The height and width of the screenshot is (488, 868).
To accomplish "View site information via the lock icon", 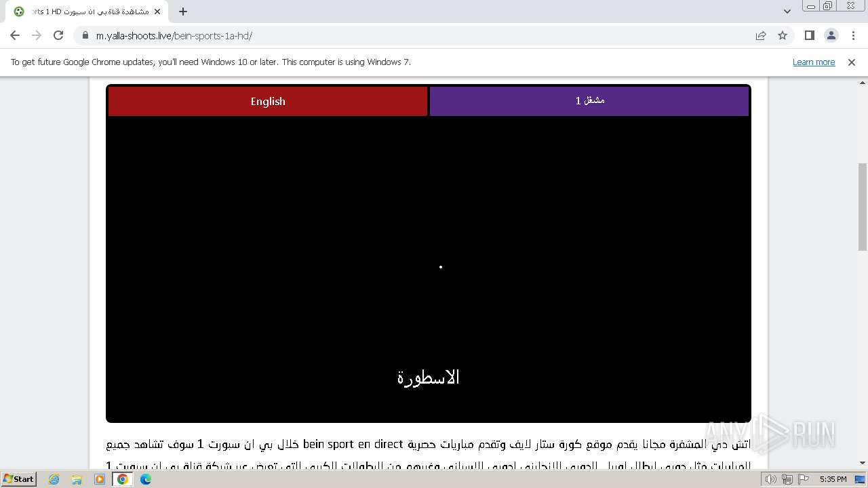I will click(85, 36).
